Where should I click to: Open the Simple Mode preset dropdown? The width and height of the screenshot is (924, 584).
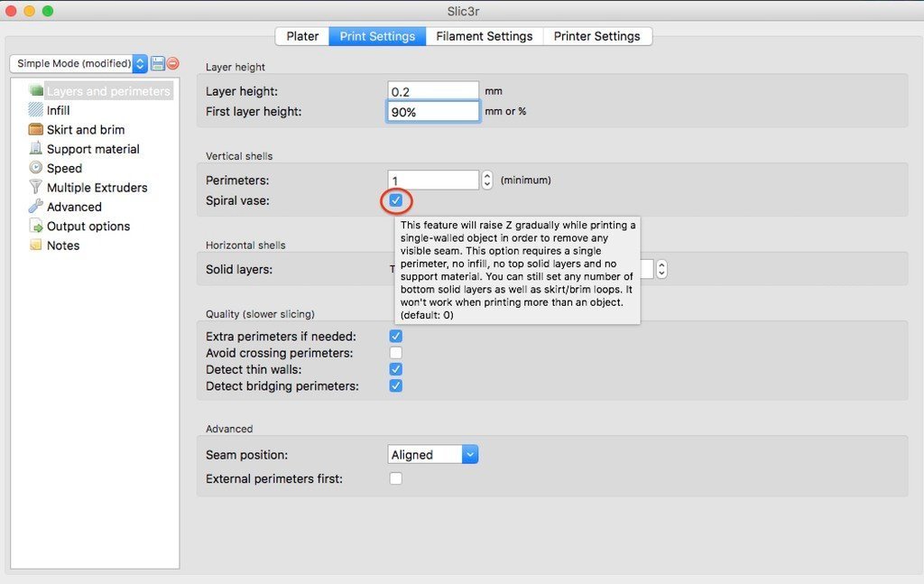[x=79, y=64]
